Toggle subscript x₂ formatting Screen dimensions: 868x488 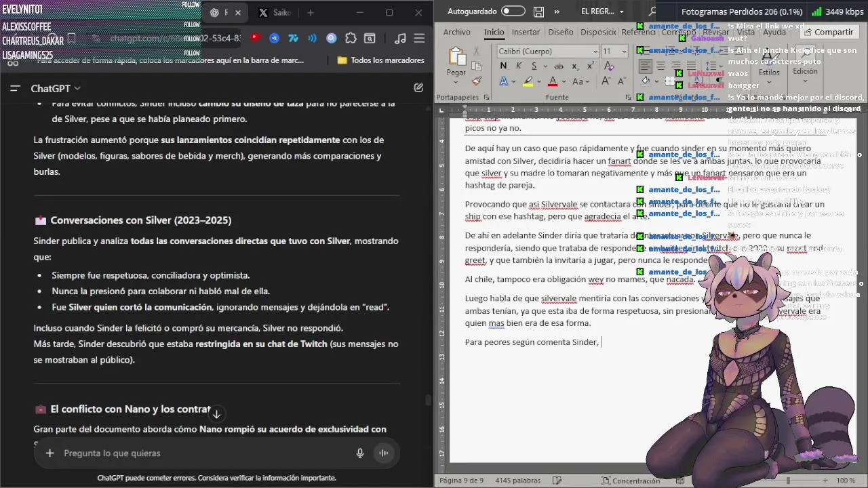[575, 66]
